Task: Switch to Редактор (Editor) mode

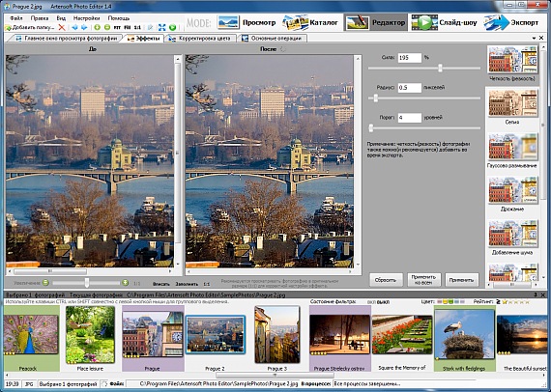Action: pyautogui.click(x=375, y=23)
